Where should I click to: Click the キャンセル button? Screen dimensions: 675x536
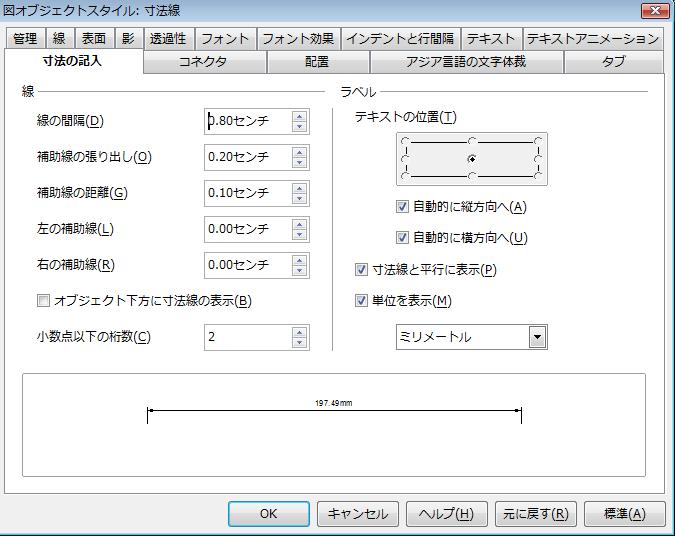358,513
